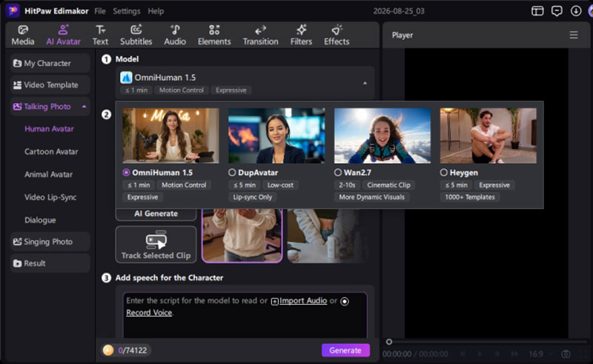The height and width of the screenshot is (364, 593).
Task: Click the Lip-sync Only tag under DupAvatar
Action: coord(252,197)
